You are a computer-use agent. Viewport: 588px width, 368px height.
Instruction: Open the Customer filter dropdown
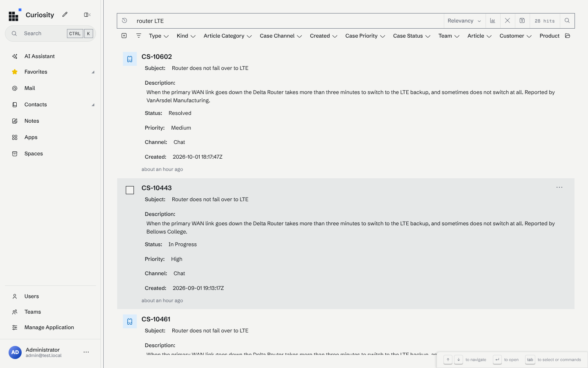516,36
